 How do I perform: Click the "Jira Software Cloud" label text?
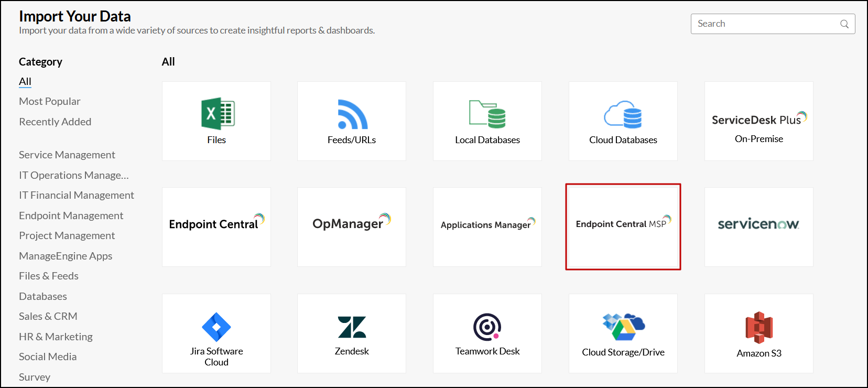(216, 357)
